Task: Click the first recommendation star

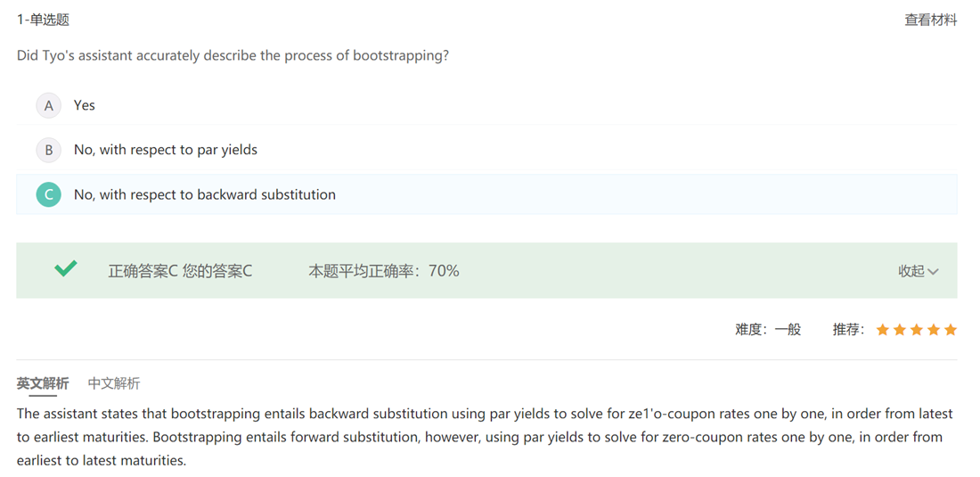Action: tap(883, 330)
